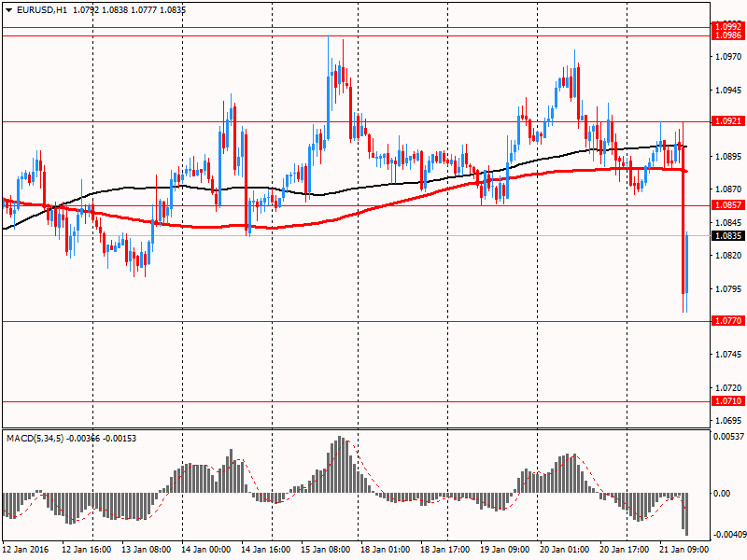The image size is (747, 560).
Task: Click the 21 Jan 09:00 time axis label
Action: click(x=685, y=550)
